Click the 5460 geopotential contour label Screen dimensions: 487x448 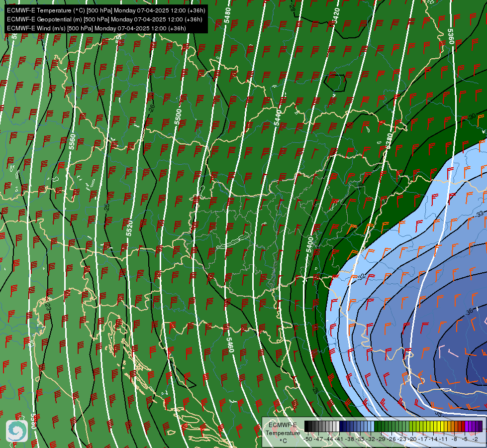230,345
